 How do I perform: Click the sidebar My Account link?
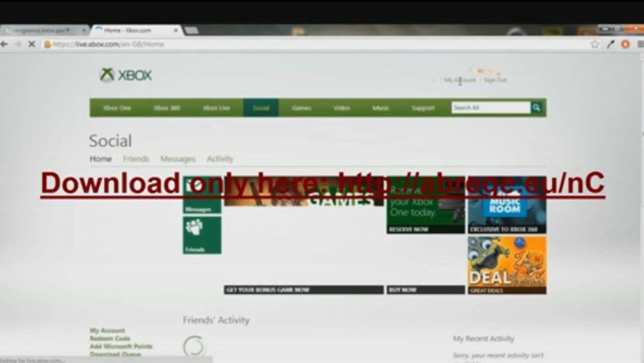(107, 331)
